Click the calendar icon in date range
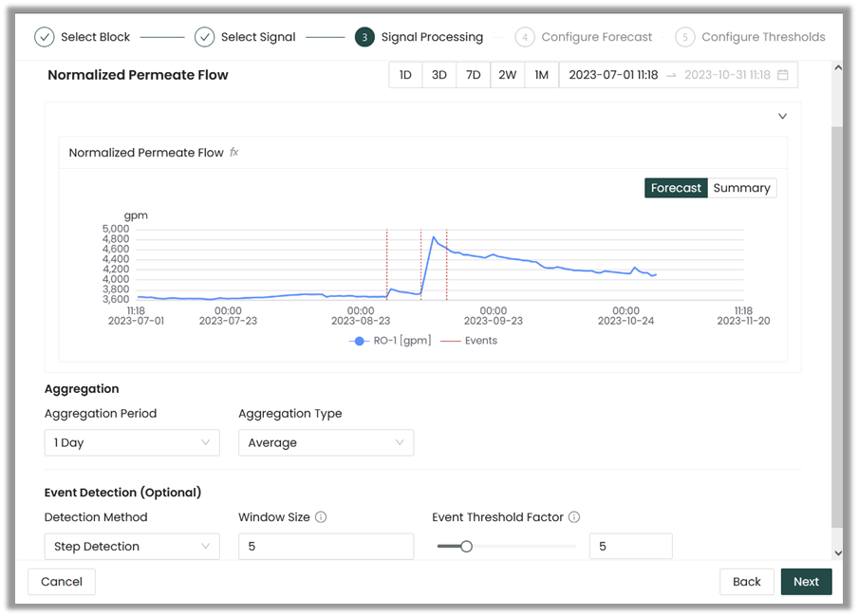The image size is (858, 616). [x=783, y=75]
